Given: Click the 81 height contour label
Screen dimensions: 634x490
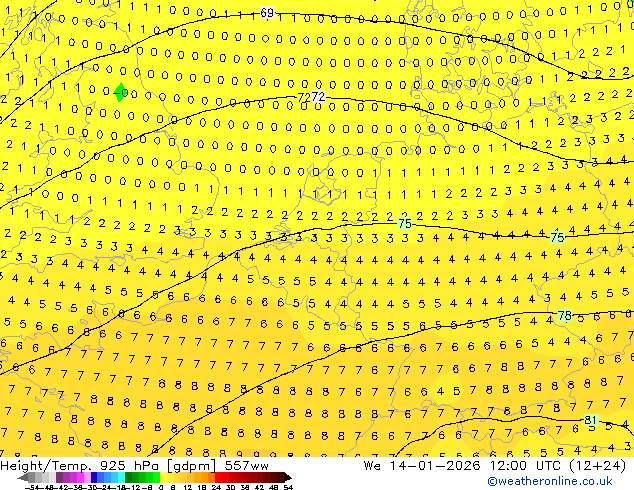Looking at the screenshot, I should point(590,420).
